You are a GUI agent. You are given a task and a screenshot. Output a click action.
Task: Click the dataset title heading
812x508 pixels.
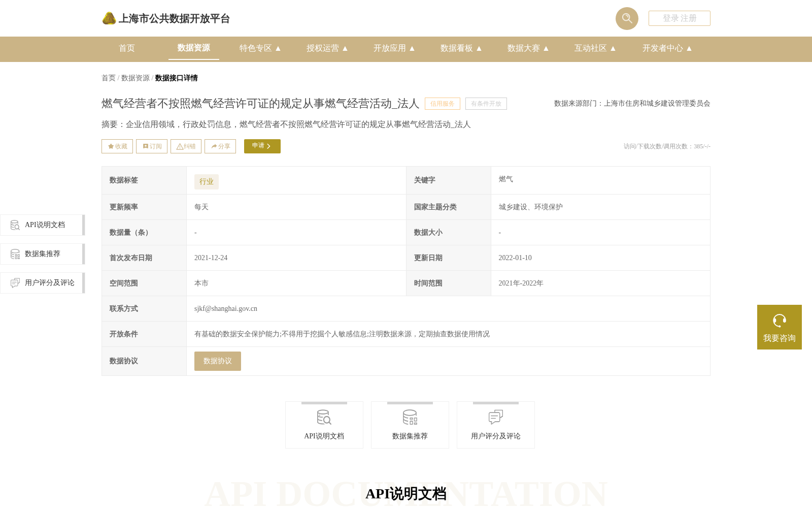click(260, 104)
